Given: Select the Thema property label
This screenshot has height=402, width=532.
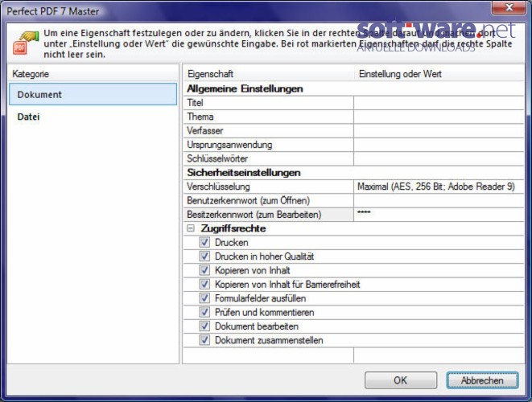Looking at the screenshot, I should (x=200, y=117).
